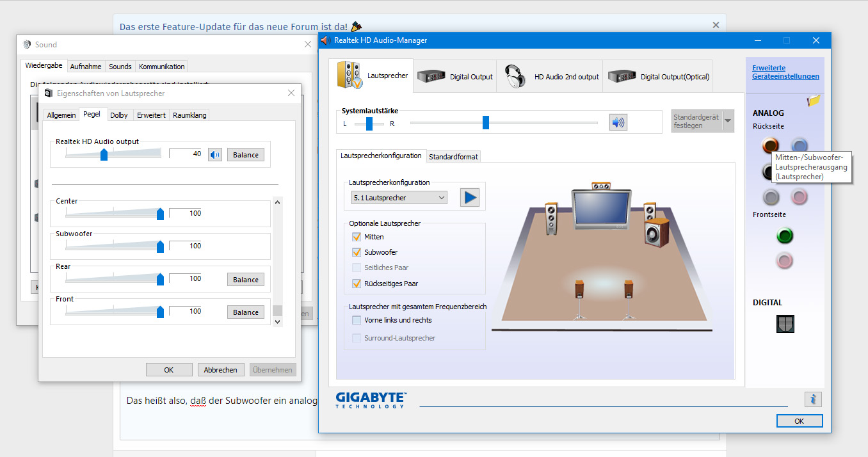Open Allgemein tab in speaker properties

[x=61, y=115]
